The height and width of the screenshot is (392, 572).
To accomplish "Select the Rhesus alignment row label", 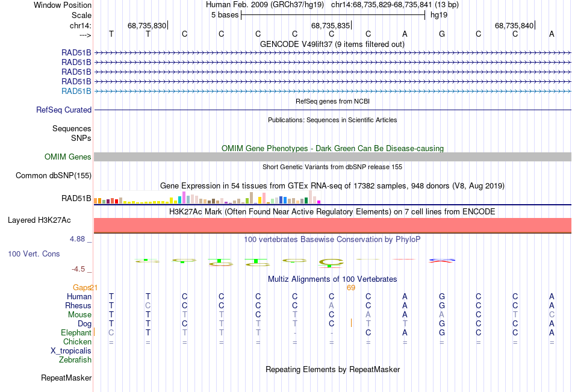I will tap(78, 305).
